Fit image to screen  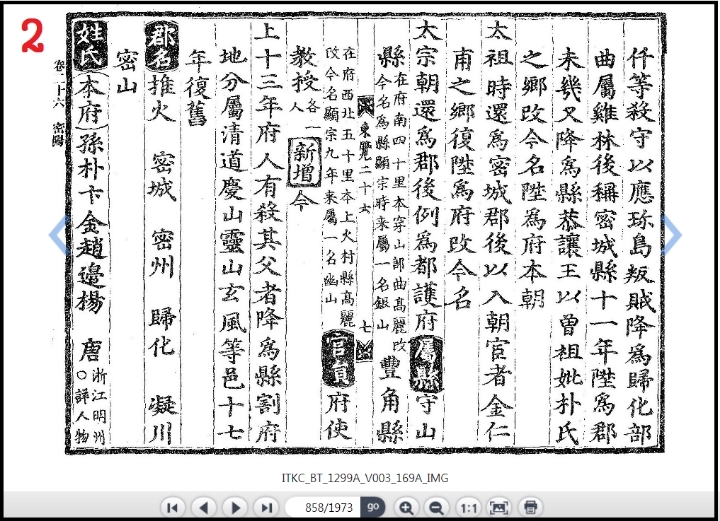click(499, 507)
